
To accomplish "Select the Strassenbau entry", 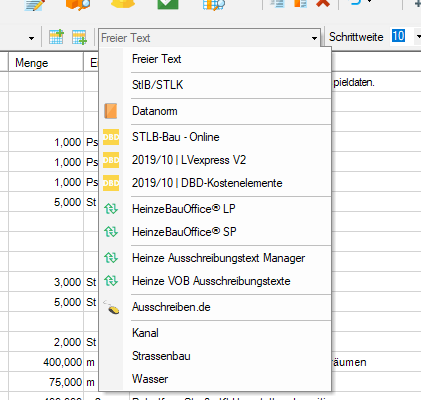I will (x=215, y=356).
